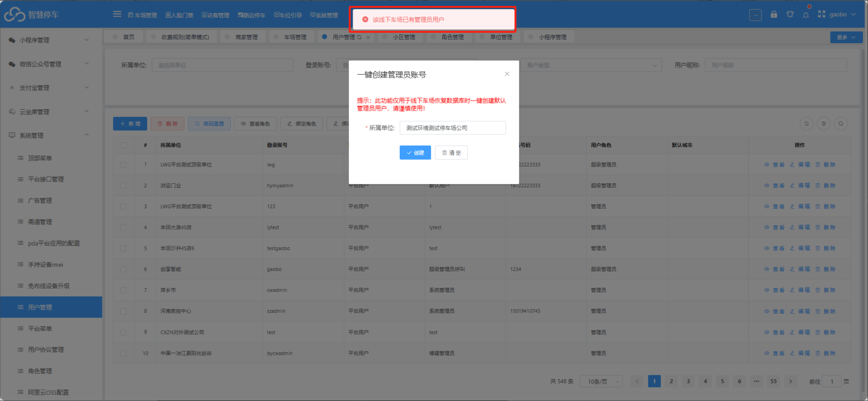
Task: Open 平台菜单 in the sidebar
Action: (x=51, y=328)
